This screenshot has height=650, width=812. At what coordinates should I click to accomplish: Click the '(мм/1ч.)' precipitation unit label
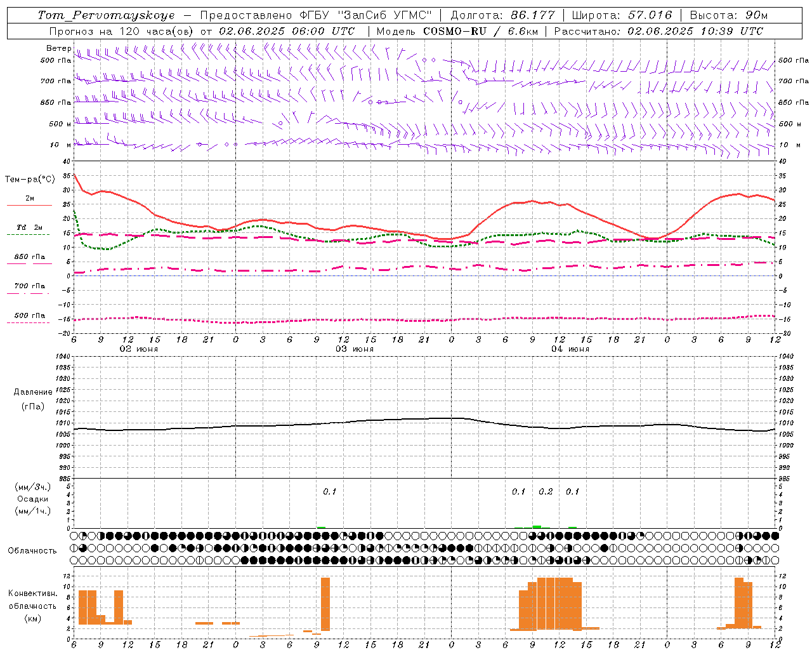coord(32,512)
